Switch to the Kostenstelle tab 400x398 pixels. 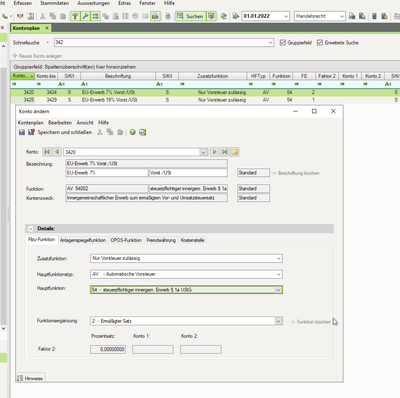point(192,240)
